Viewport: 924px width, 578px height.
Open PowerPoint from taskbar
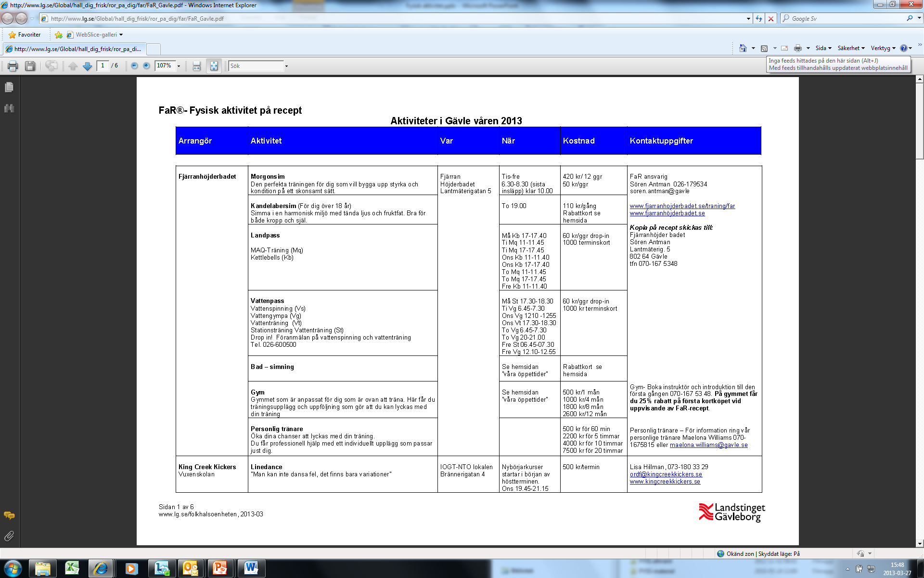tap(220, 569)
